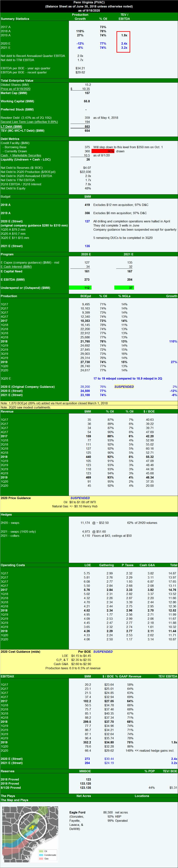The image size is (178, 868).
Task: Select the $4.07 net debt to reserves value
Action: (87, 168)
